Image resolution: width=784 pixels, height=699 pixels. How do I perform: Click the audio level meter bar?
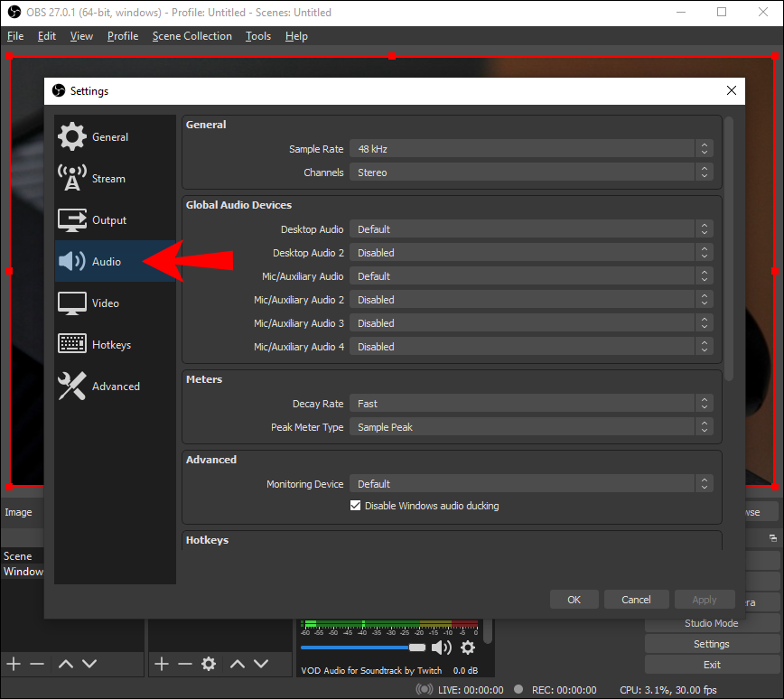[389, 624]
